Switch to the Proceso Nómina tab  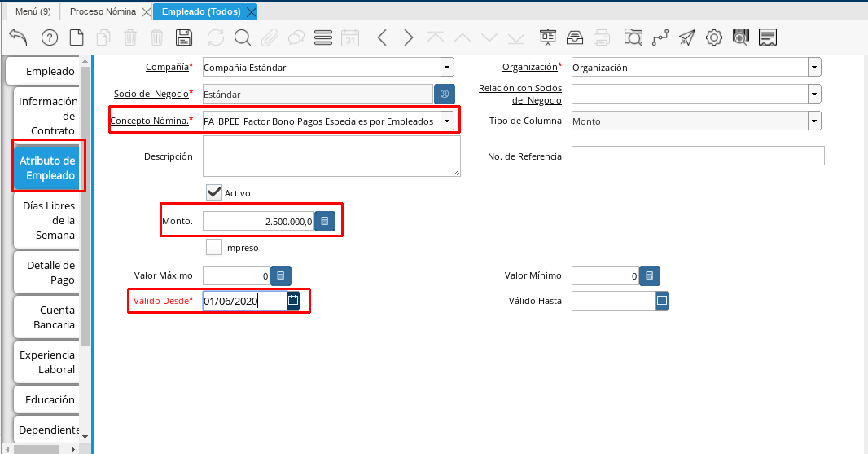pos(103,11)
